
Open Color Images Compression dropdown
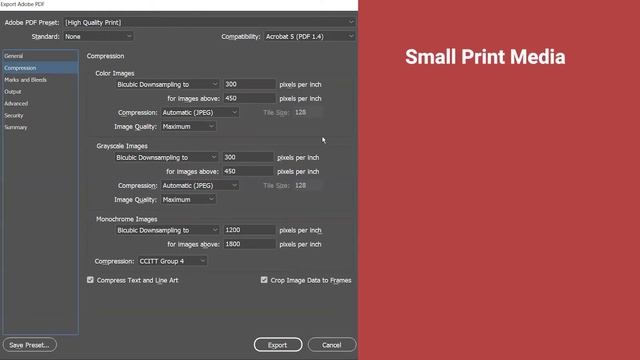point(200,112)
